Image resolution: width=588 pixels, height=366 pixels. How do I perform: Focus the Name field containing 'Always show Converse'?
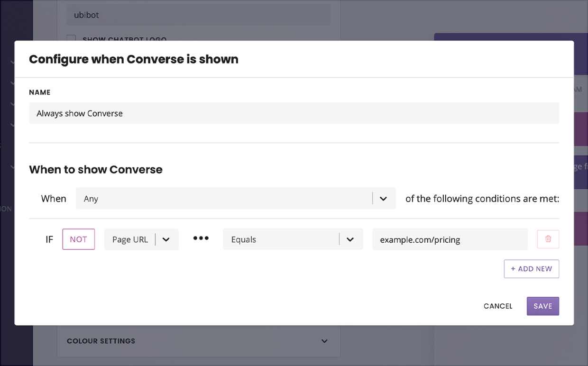294,113
